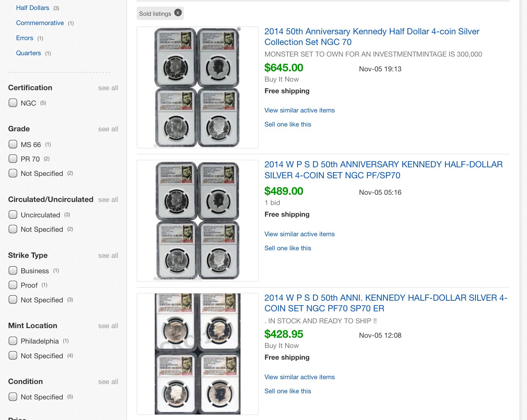Check the Business strike type checkbox

click(13, 271)
